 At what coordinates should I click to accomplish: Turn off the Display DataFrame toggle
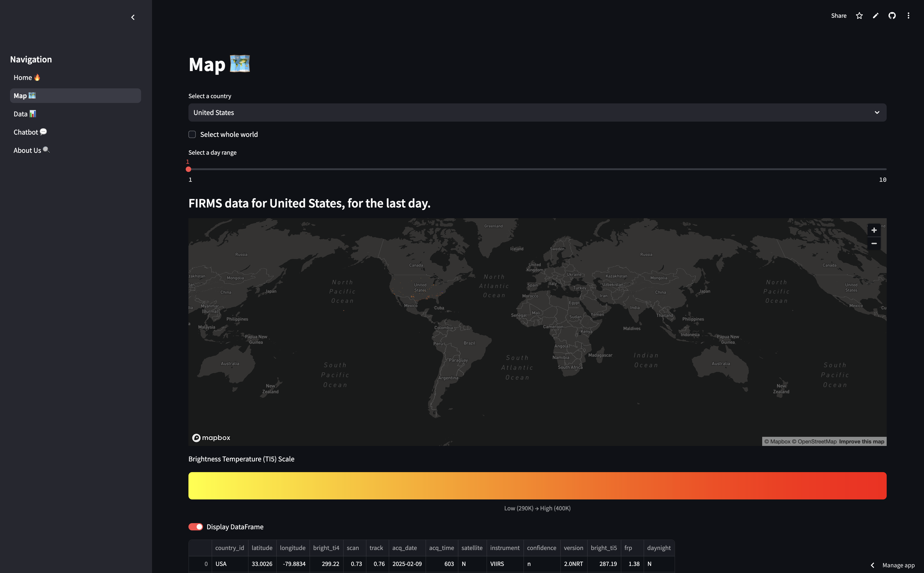pyautogui.click(x=196, y=527)
